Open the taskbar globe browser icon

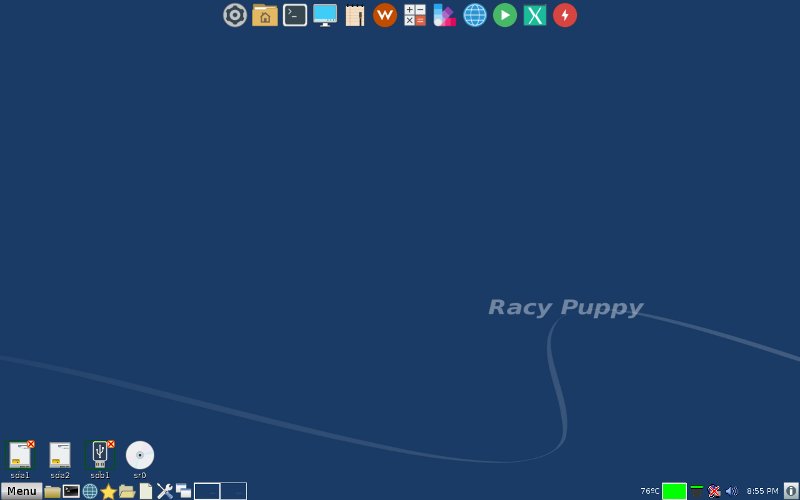[x=90, y=491]
